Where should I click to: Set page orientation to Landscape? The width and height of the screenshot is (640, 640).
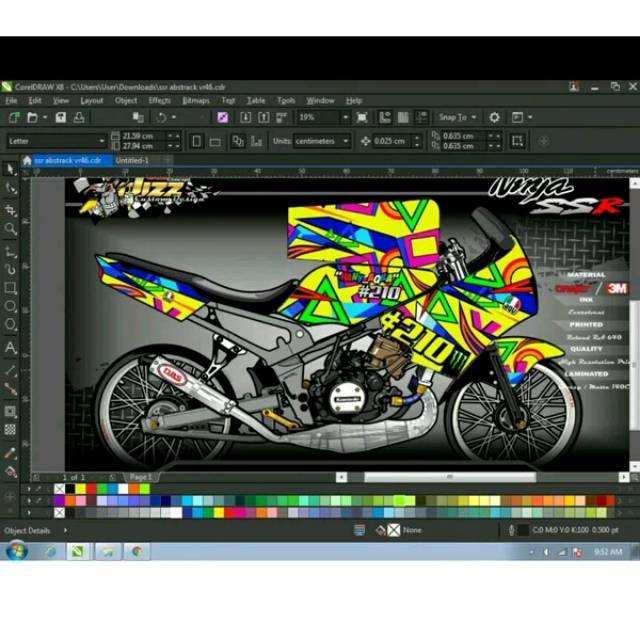point(215,142)
